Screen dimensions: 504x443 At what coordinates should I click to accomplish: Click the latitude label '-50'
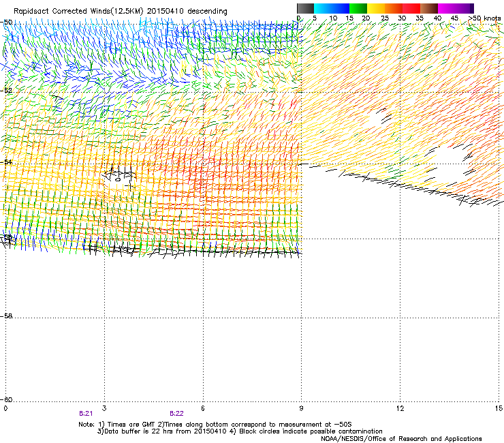[x=7, y=22]
